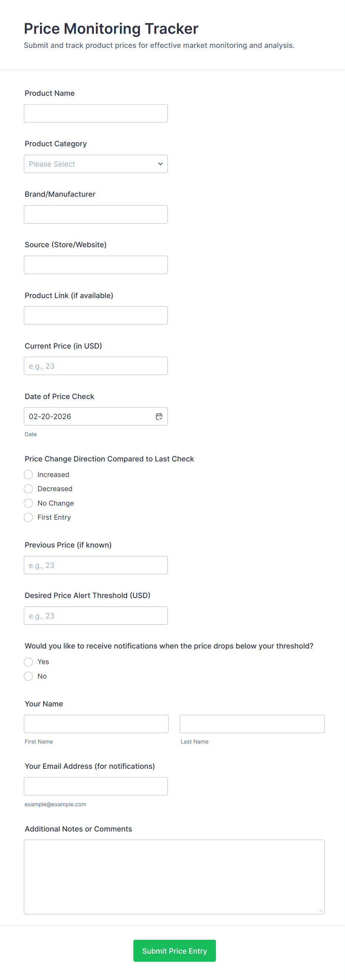The width and height of the screenshot is (345, 980).
Task: Click the Current Price input field
Action: pos(95,366)
